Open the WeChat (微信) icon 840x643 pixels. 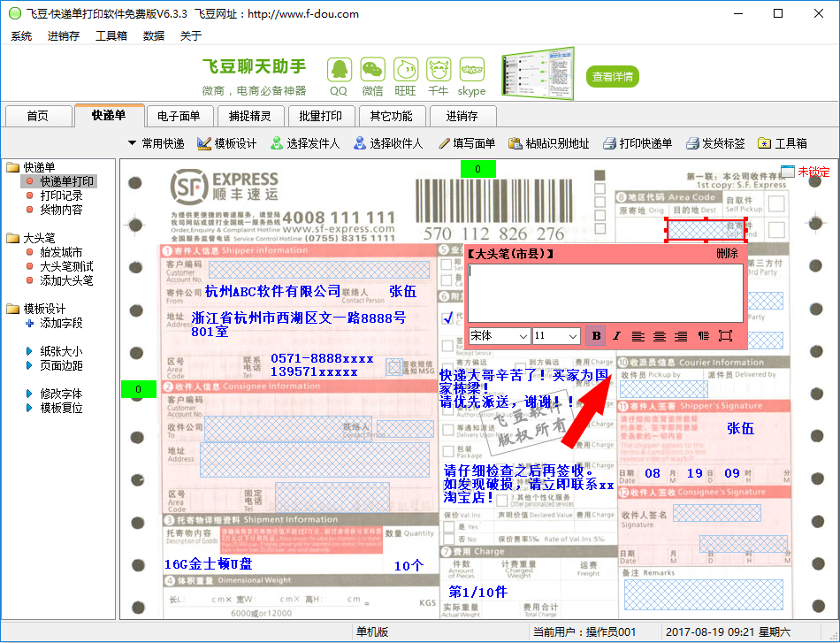point(372,70)
